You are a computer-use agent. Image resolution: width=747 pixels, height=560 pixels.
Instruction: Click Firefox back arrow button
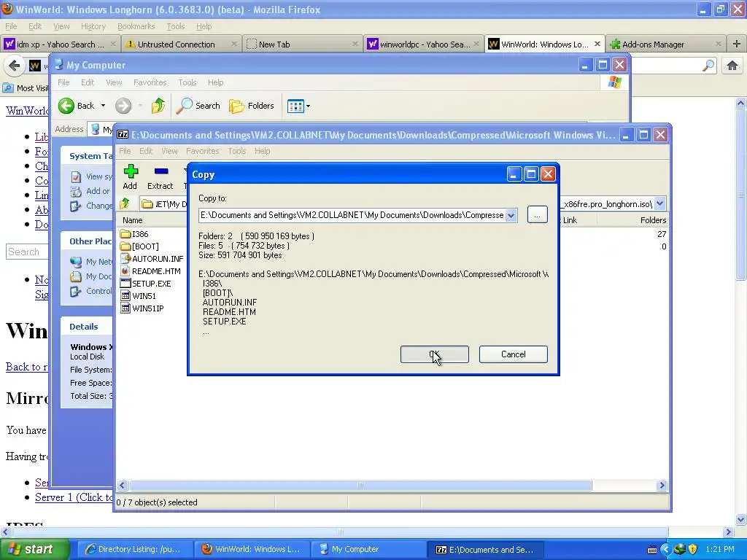[x=15, y=65]
